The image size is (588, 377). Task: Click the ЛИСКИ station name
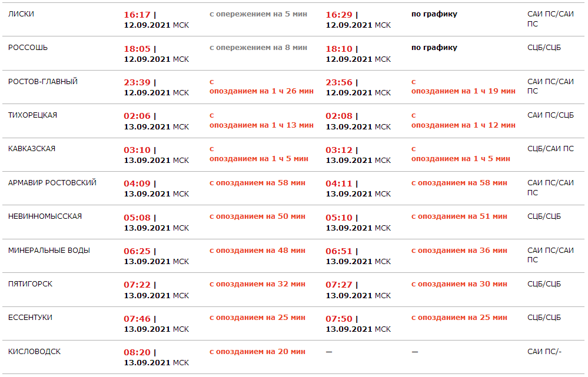pyautogui.click(x=21, y=14)
